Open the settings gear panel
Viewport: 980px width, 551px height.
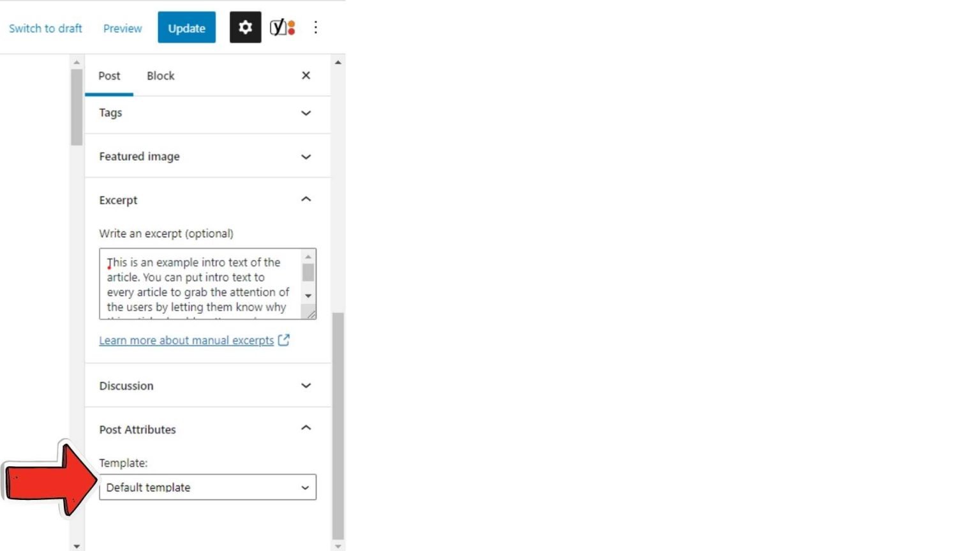coord(245,27)
